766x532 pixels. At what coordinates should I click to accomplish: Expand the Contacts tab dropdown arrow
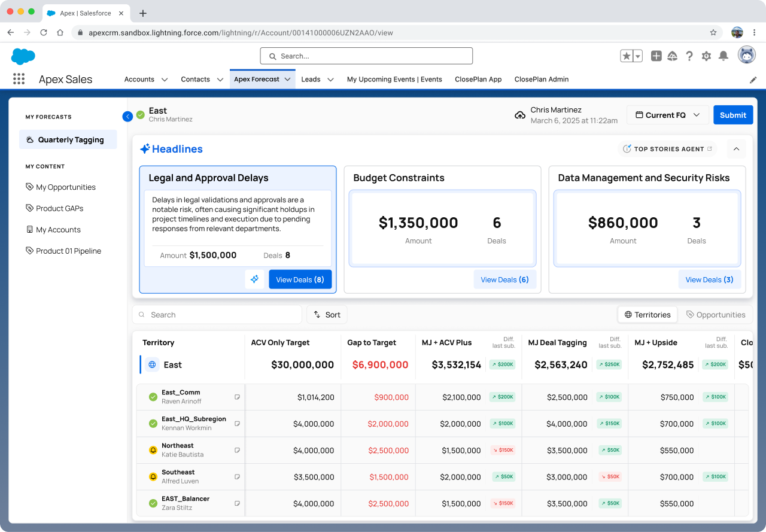point(220,80)
